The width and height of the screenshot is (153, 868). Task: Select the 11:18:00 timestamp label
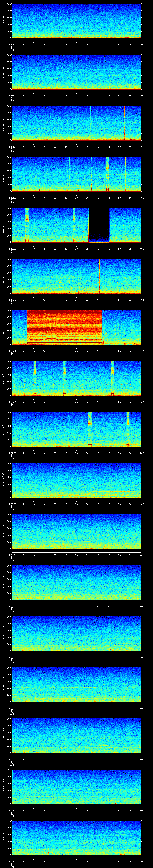(x=12, y=249)
